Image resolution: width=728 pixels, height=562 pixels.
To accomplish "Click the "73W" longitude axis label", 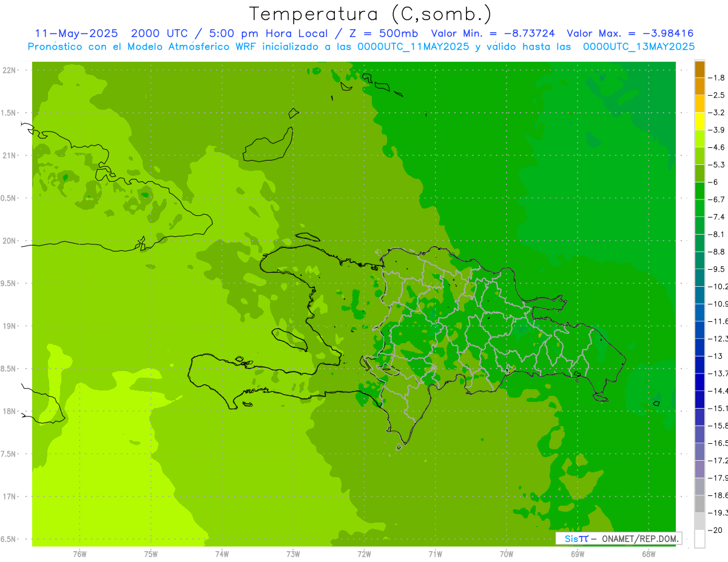I will click(293, 554).
